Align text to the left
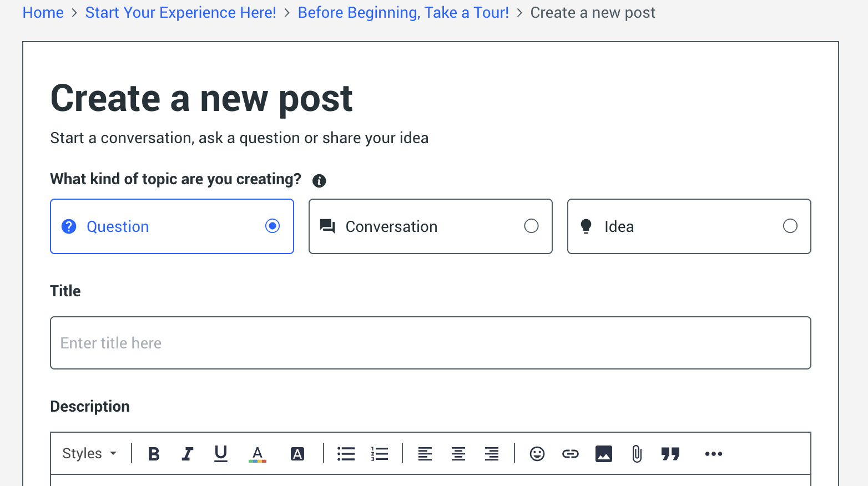Viewport: 868px width, 486px height. click(425, 454)
